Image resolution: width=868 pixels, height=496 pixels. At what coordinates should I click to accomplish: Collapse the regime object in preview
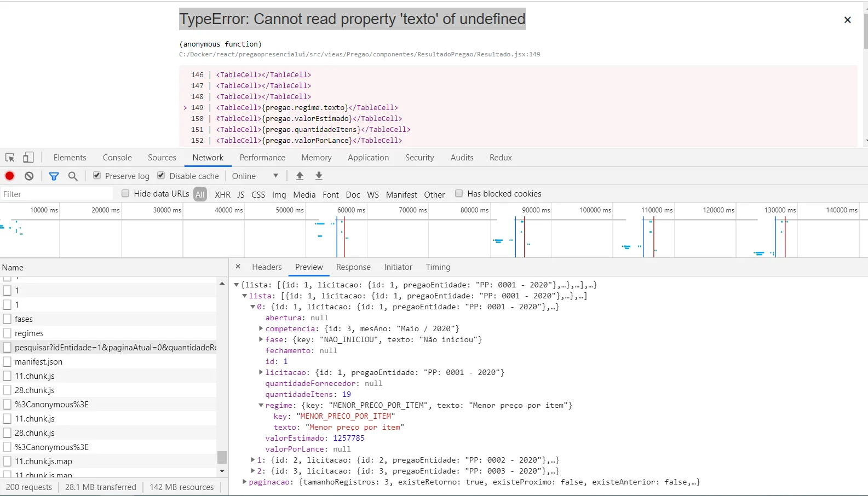click(261, 406)
